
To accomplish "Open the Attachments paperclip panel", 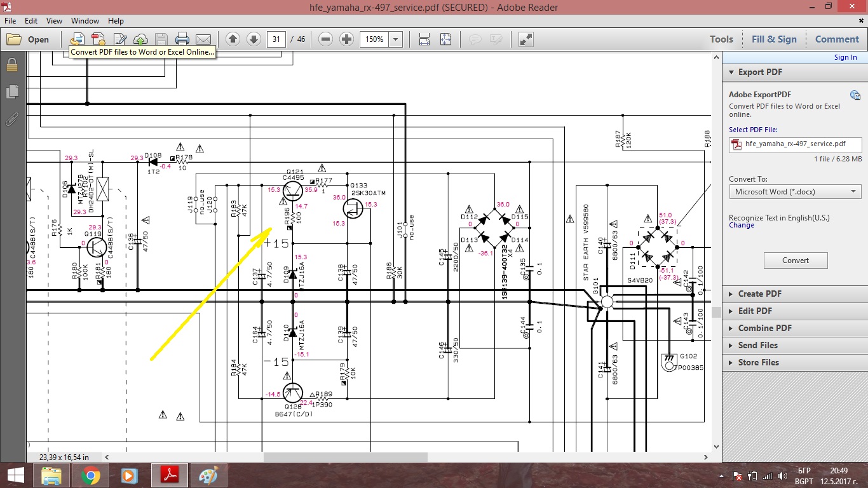I will click(11, 119).
